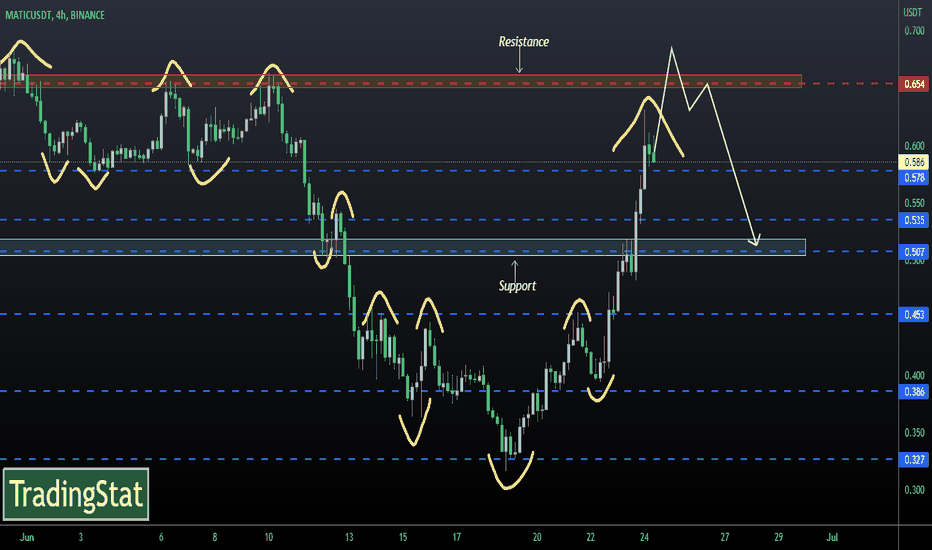Click the 0.578 blue price label
This screenshot has height=550, width=932.
(914, 177)
